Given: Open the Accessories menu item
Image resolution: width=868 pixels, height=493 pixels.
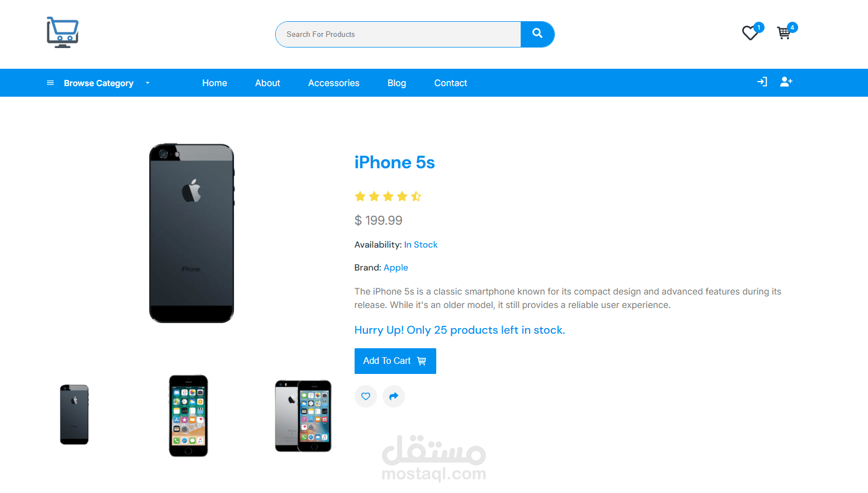Looking at the screenshot, I should point(334,83).
